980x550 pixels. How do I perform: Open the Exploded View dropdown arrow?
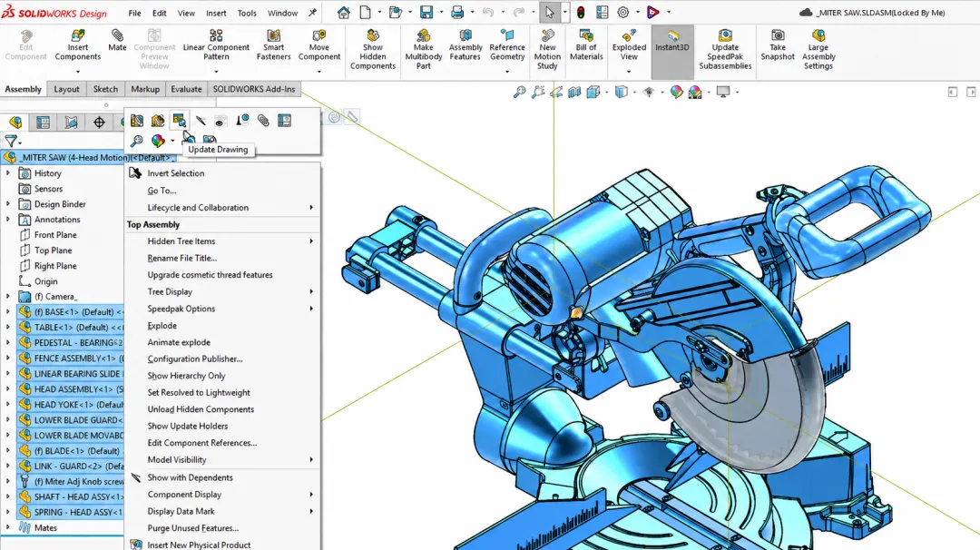[x=629, y=72]
